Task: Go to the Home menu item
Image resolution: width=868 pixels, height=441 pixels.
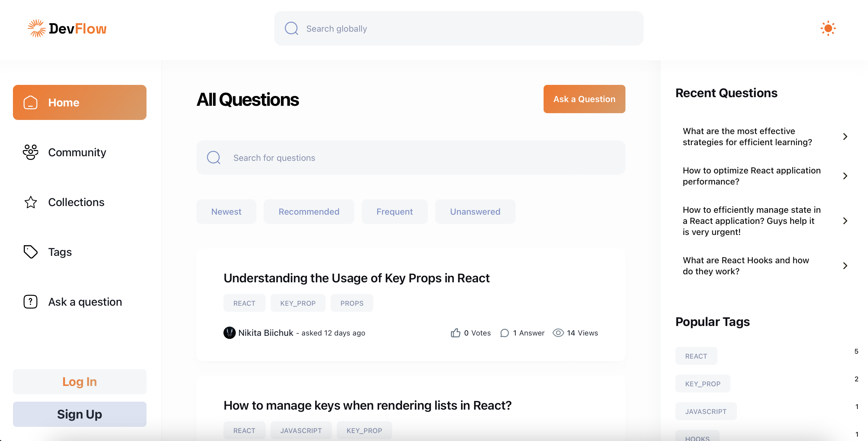Action: click(x=79, y=102)
